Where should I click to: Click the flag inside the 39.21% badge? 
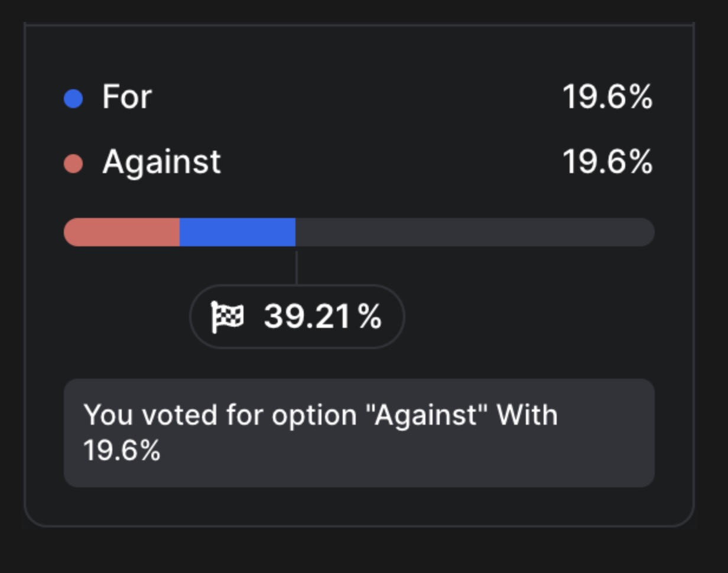(229, 316)
